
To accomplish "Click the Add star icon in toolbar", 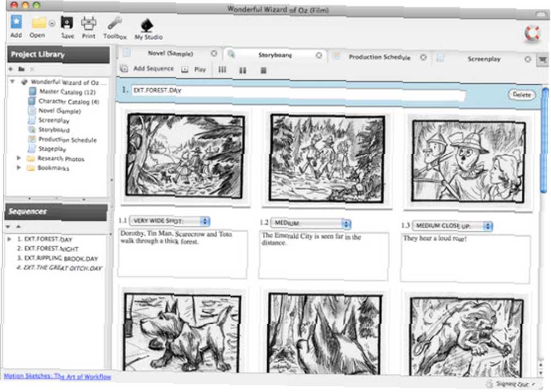I will pyautogui.click(x=16, y=22).
